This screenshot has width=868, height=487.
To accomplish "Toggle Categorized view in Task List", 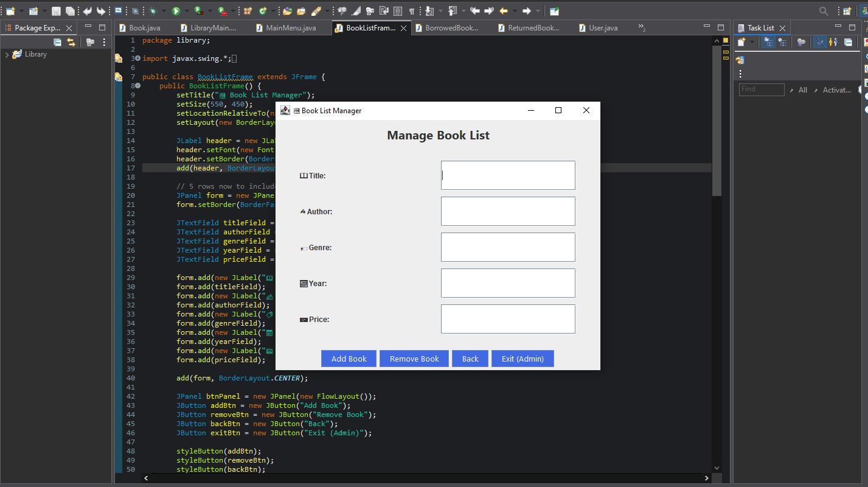I will point(769,42).
